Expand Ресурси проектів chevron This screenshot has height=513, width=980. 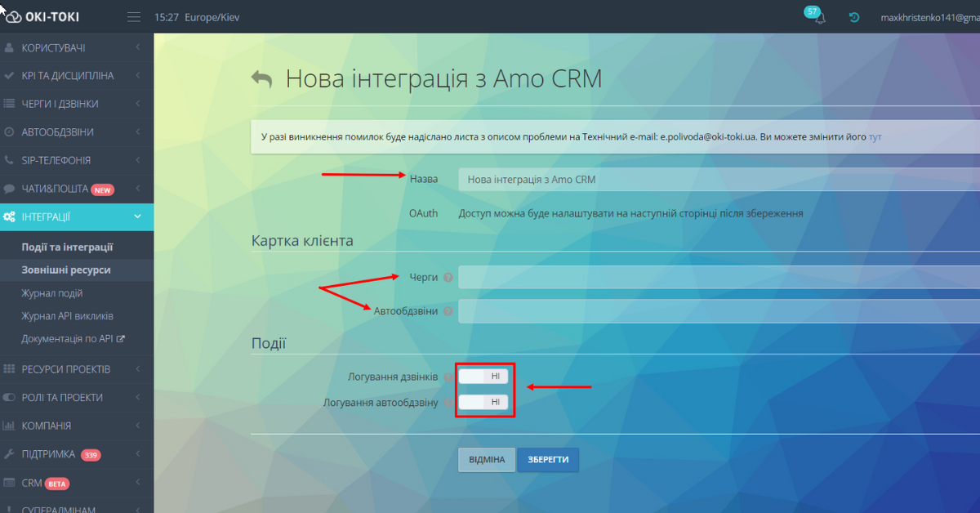click(x=138, y=369)
